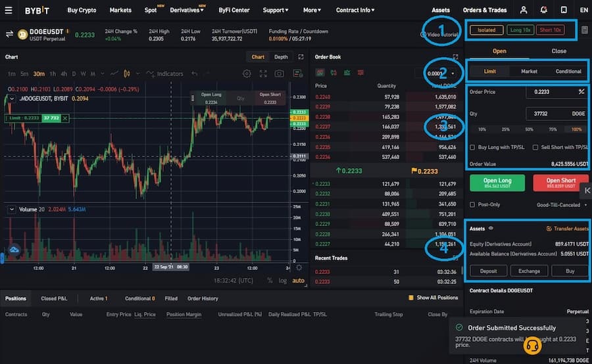Expand the Order Book panel icon
This screenshot has width=592, height=364.
pos(455,57)
